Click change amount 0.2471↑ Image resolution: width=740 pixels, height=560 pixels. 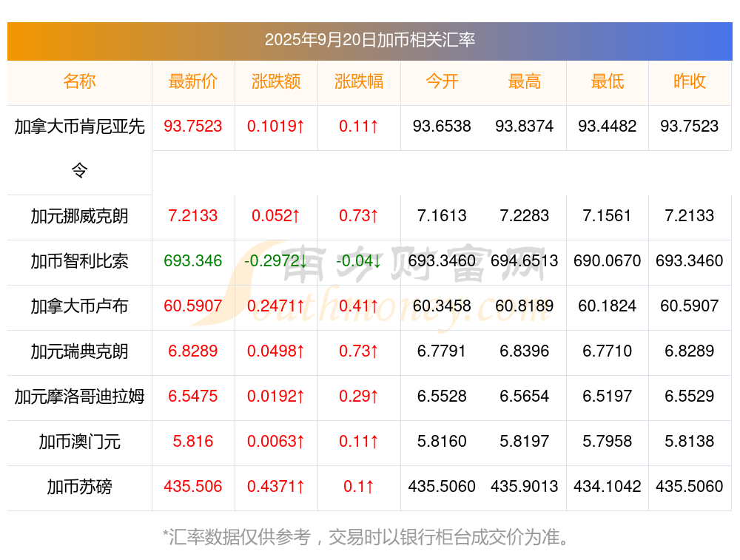click(x=276, y=306)
